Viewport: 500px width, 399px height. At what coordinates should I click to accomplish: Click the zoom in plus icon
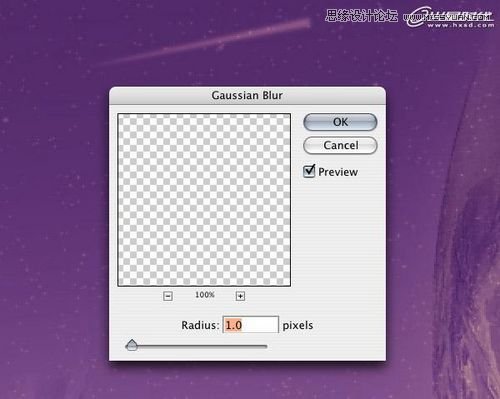240,296
